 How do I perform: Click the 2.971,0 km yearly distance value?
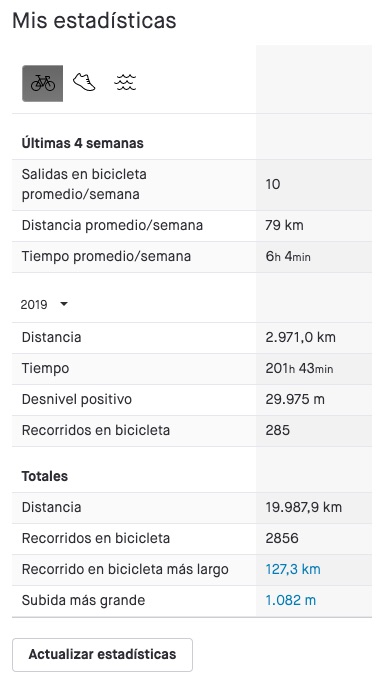click(300, 337)
